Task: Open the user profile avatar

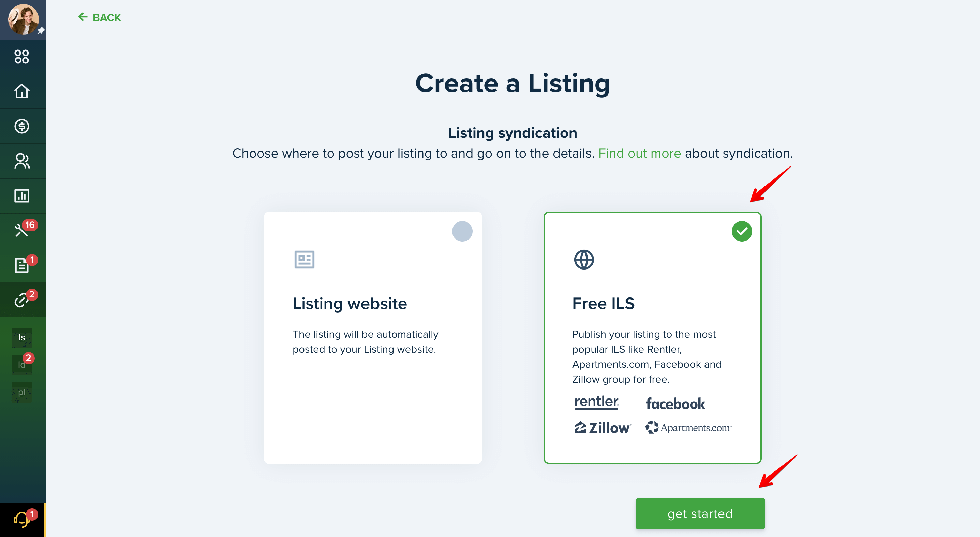Action: click(x=24, y=19)
